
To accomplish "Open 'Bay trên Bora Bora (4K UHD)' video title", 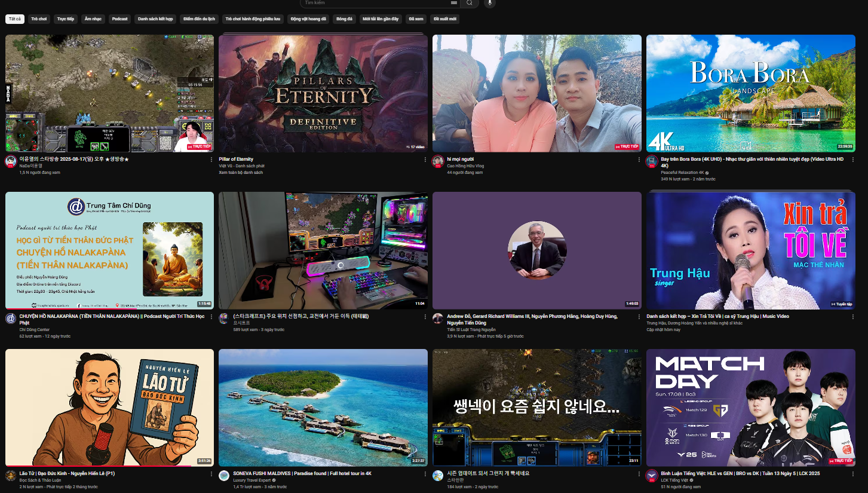I will 752,162.
